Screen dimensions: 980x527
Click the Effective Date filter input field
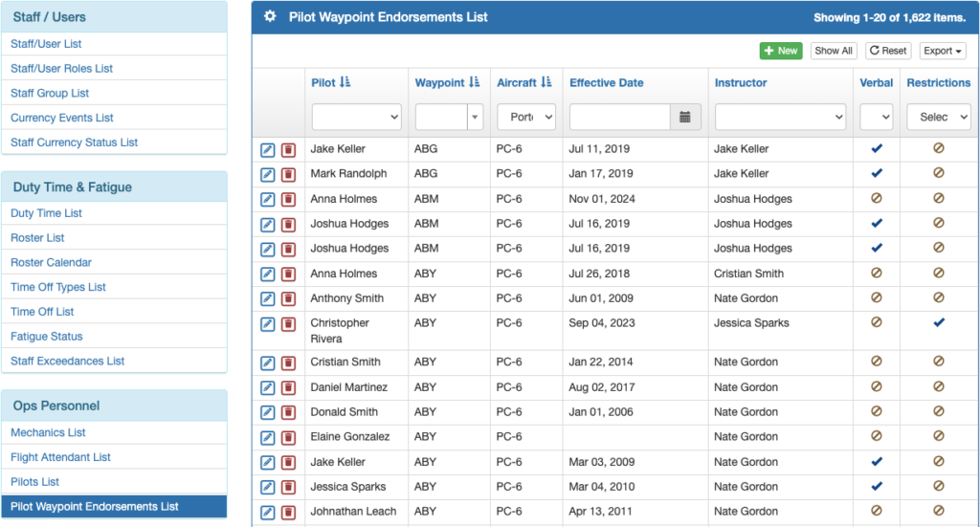coord(620,117)
